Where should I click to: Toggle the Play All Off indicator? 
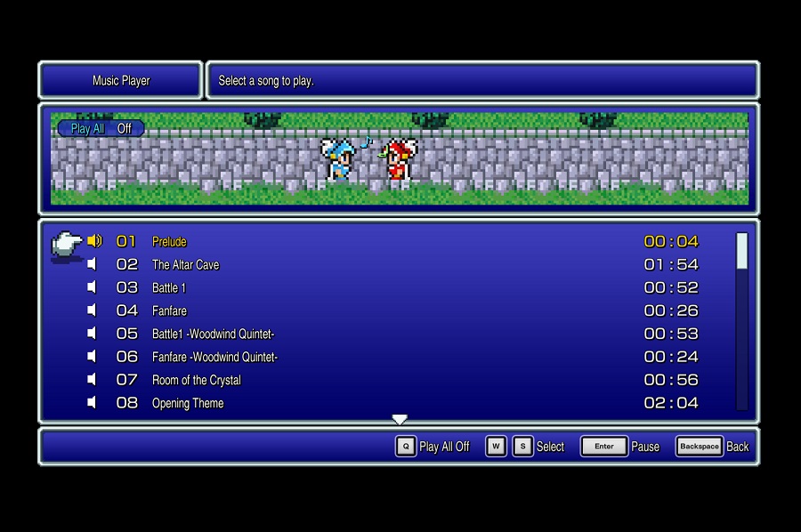click(x=101, y=128)
